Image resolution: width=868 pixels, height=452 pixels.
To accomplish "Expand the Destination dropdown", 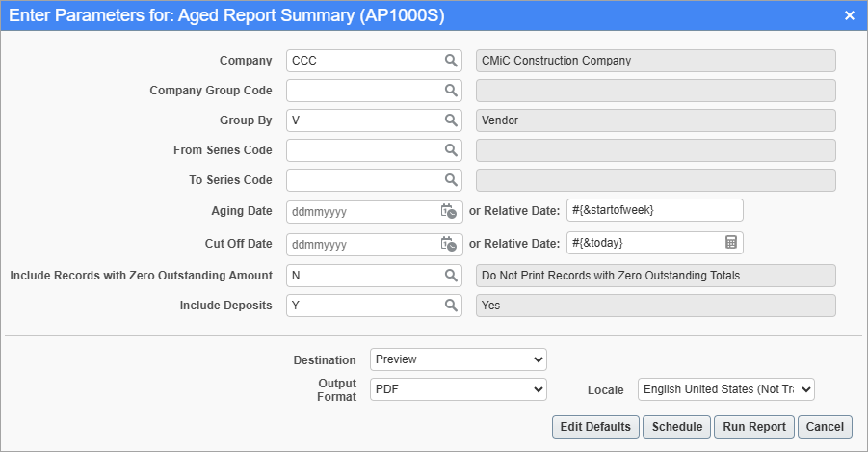I will 459,359.
